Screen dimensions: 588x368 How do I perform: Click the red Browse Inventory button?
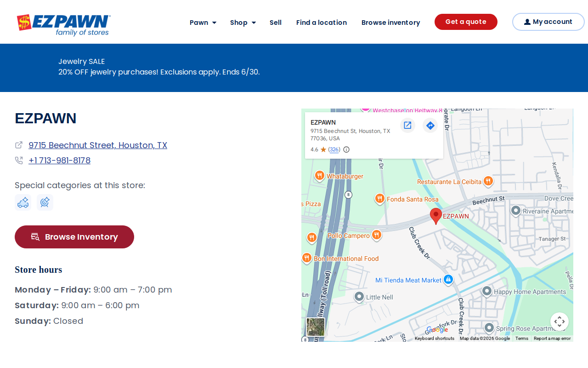click(x=74, y=237)
